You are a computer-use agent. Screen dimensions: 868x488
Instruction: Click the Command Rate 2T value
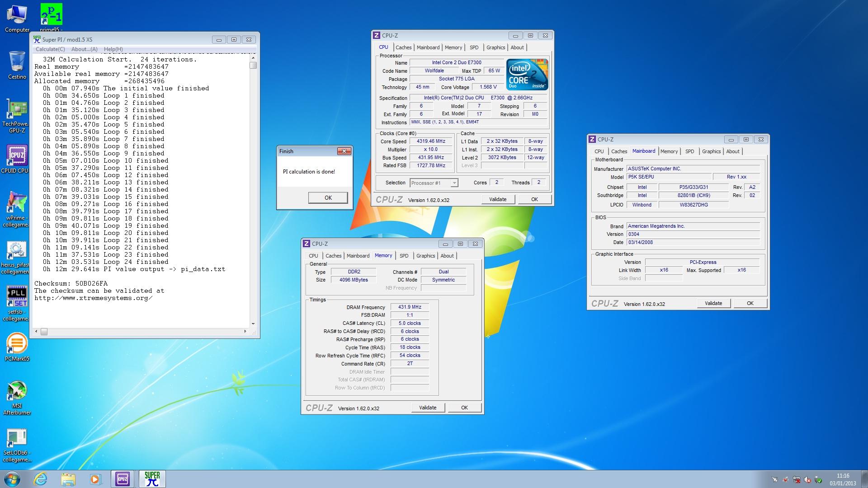coord(410,363)
